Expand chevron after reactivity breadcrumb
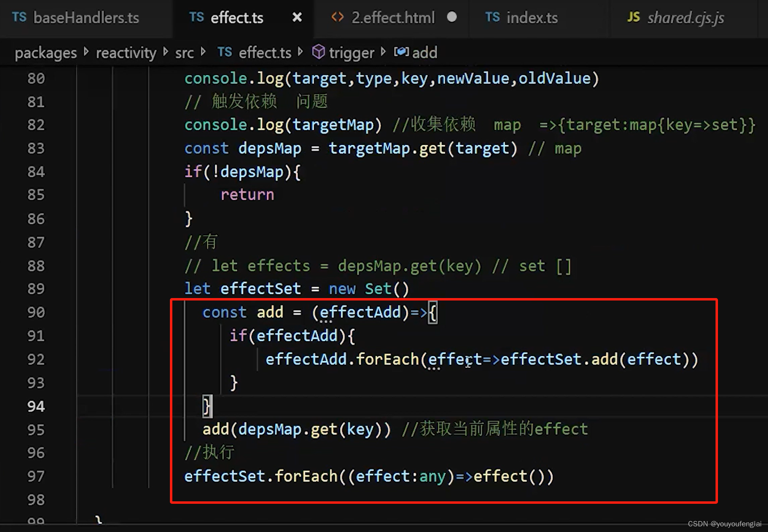Image resolution: width=768 pixels, height=532 pixels. click(165, 52)
